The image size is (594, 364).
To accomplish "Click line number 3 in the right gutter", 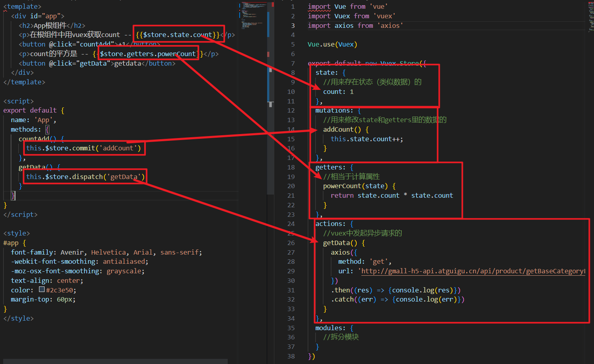I will (x=293, y=25).
